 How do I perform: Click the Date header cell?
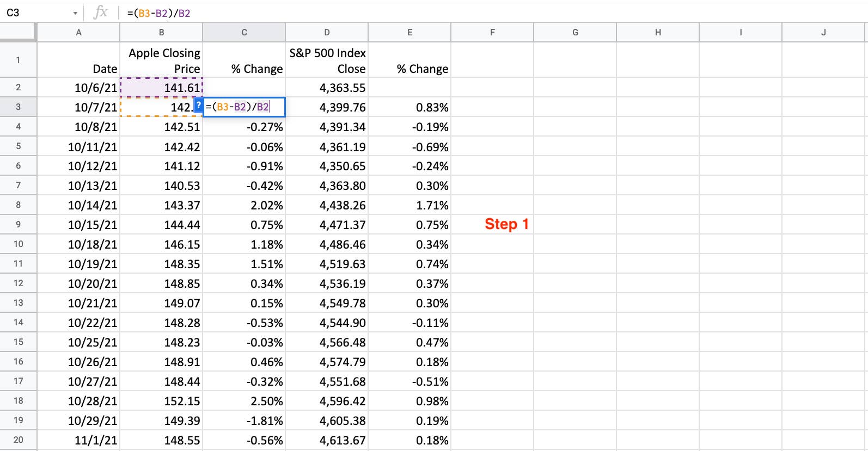[x=78, y=60]
